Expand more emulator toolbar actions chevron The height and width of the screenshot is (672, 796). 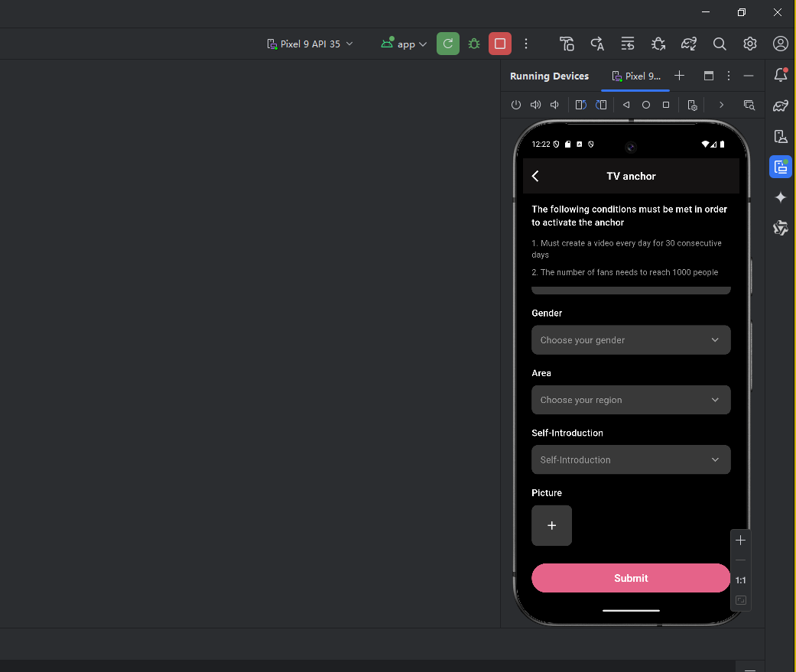(721, 105)
